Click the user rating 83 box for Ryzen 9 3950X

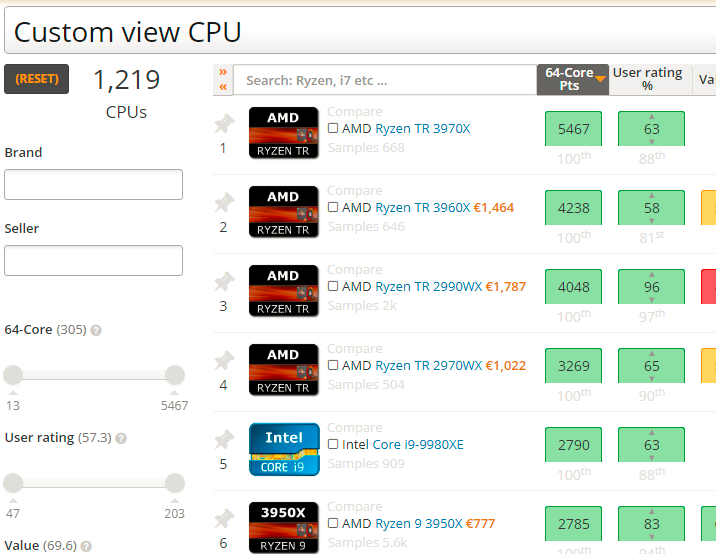[652, 524]
